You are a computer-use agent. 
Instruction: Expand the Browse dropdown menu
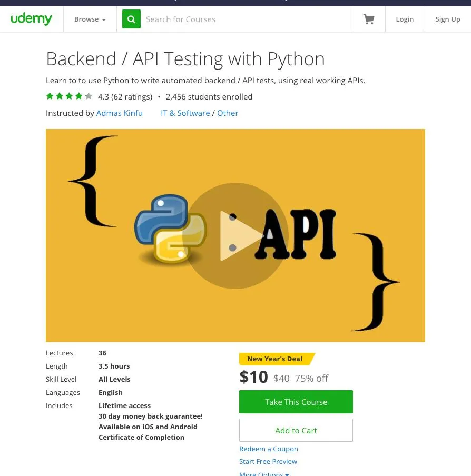click(90, 19)
